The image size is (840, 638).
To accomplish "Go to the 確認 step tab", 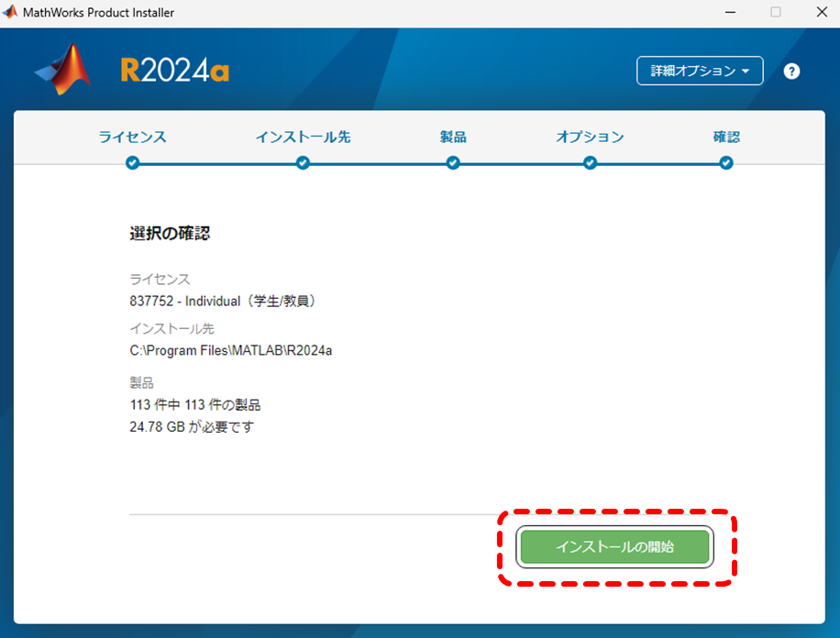I will click(x=726, y=137).
